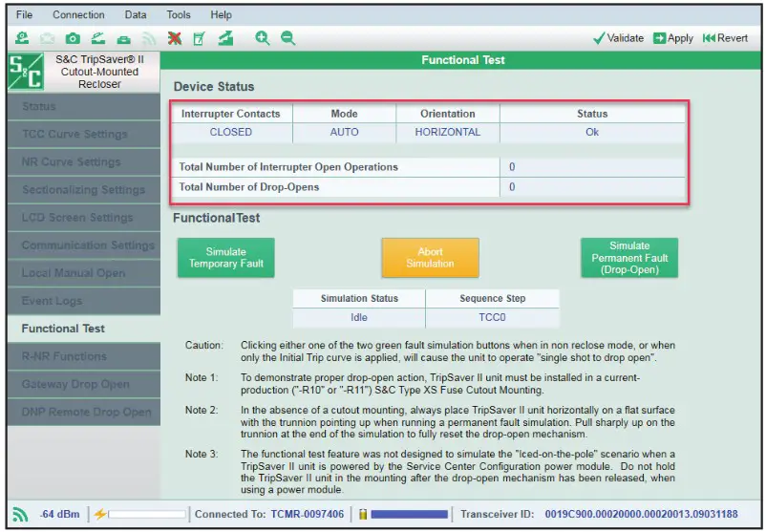Click Apply in the top toolbar
This screenshot has width=766, height=532.
coord(673,38)
